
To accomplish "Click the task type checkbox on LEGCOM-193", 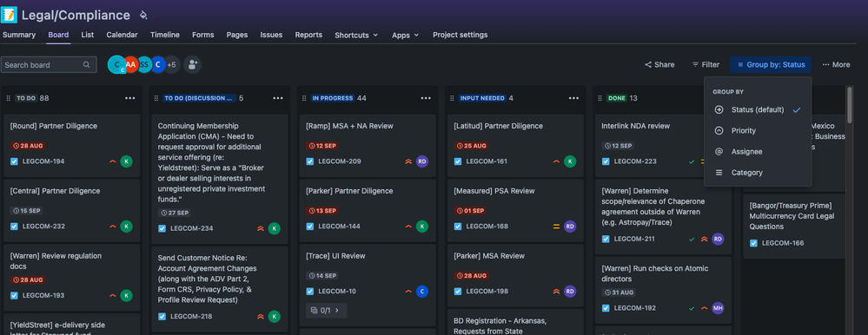I will coord(15,295).
